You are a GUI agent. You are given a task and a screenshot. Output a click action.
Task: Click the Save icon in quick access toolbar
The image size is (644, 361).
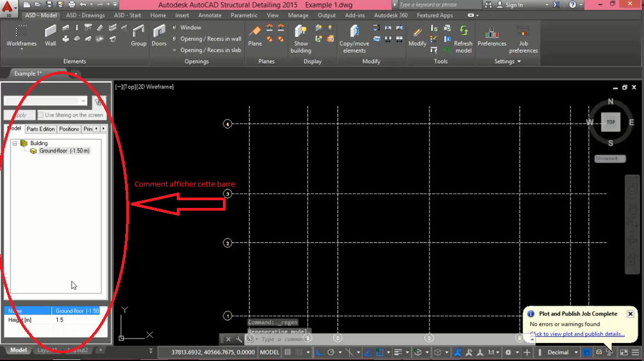(49, 4)
